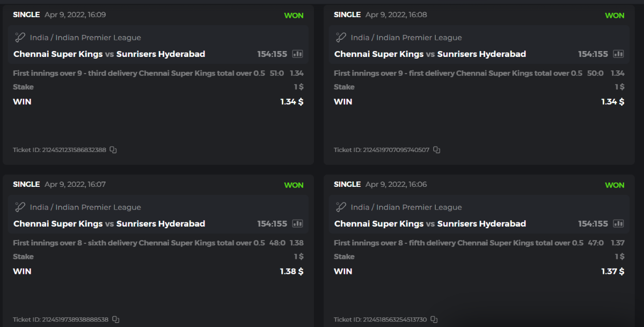Copy ticket ID ending in 740507
Viewport: 644px width, 327px height.
click(437, 150)
